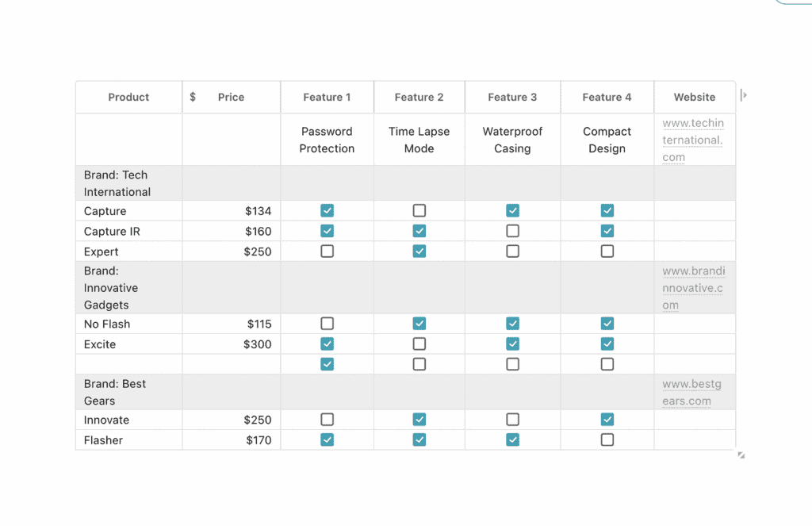
Task: Click the Feature 3 column header
Action: [512, 98]
